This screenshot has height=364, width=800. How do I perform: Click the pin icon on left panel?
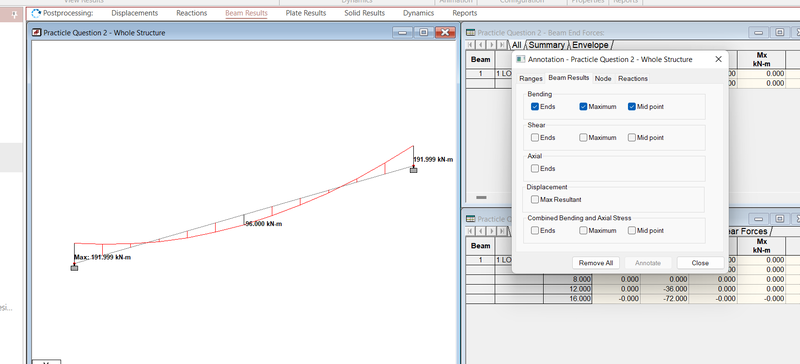14,15
